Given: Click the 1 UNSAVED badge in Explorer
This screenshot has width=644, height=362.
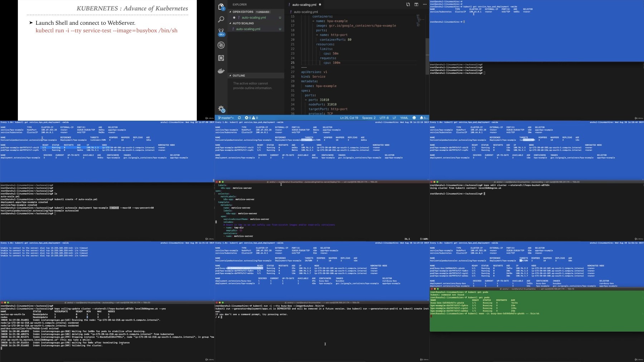Looking at the screenshot, I should click(x=263, y=12).
